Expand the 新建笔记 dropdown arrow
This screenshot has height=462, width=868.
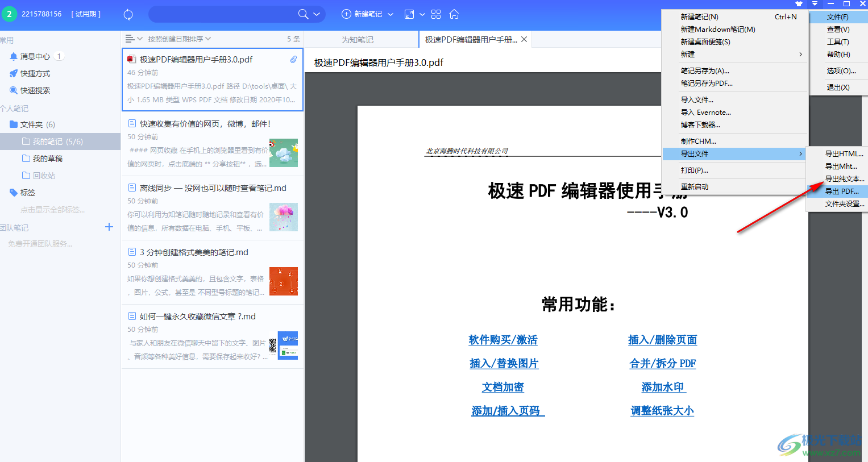(391, 14)
